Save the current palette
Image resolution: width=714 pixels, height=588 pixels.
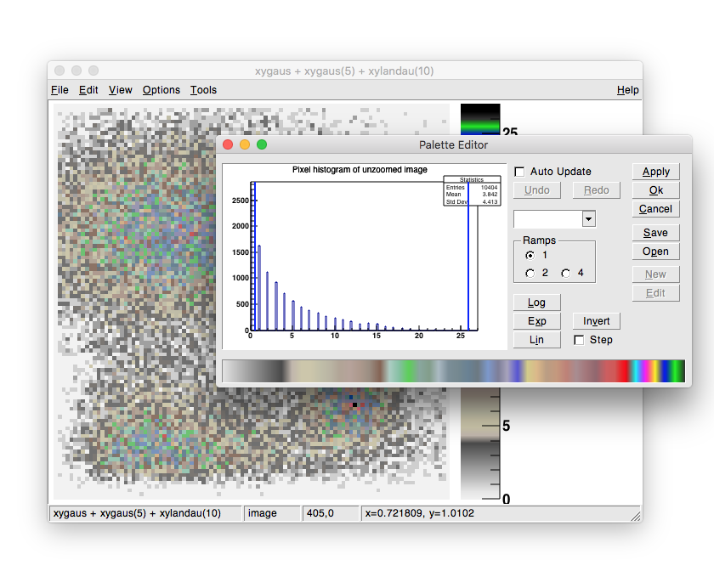pyautogui.click(x=655, y=233)
